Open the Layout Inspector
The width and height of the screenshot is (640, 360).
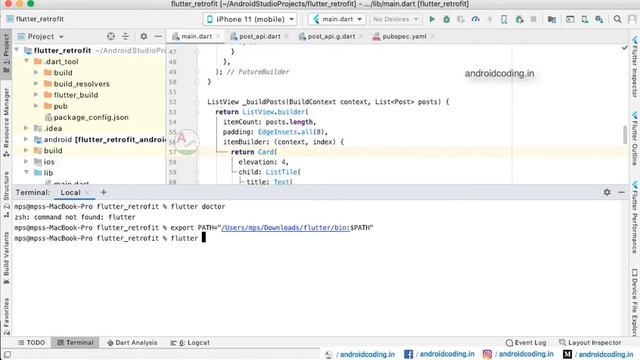tap(590, 342)
